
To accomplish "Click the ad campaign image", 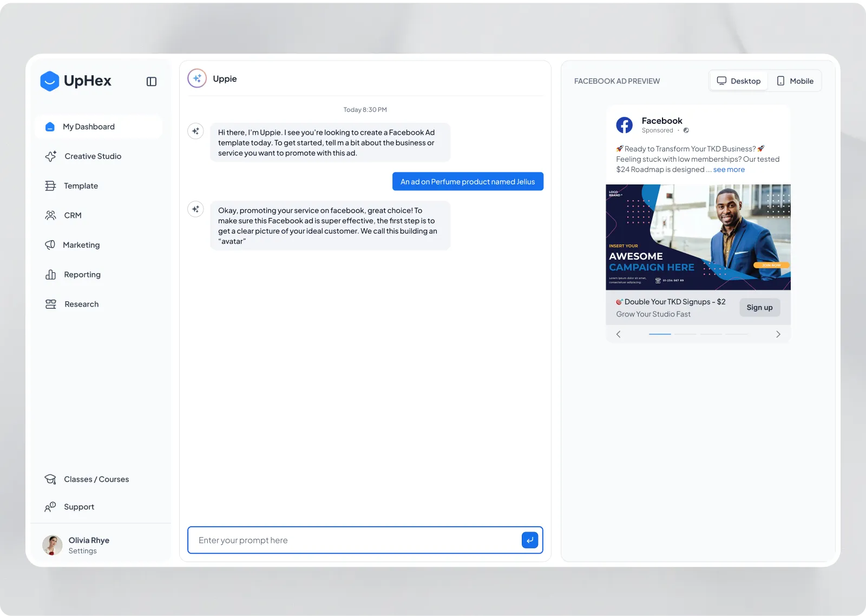I will click(698, 237).
